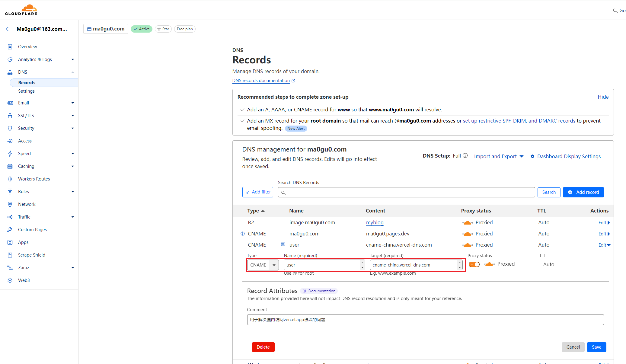Hide the recommended steps panel
The height and width of the screenshot is (364, 626).
pos(603,97)
